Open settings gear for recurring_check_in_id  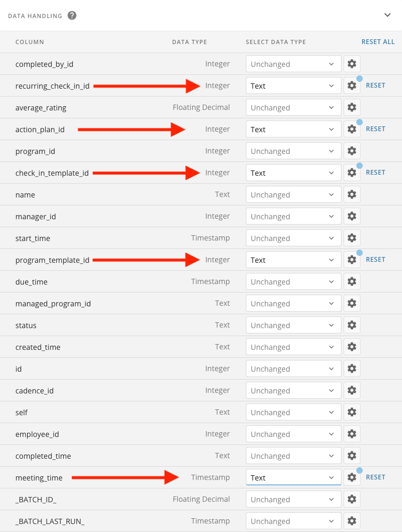pyautogui.click(x=352, y=86)
